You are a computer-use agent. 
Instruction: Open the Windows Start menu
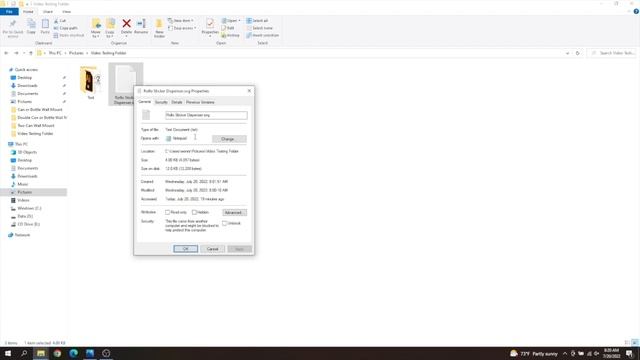point(8,353)
